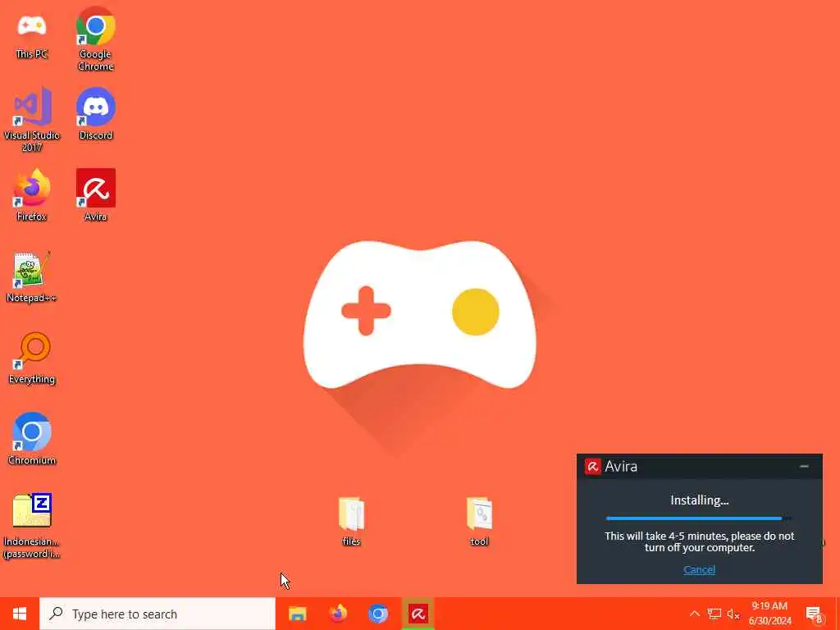This screenshot has height=630, width=840.
Task: Open the clock and date flyout
Action: click(769, 614)
